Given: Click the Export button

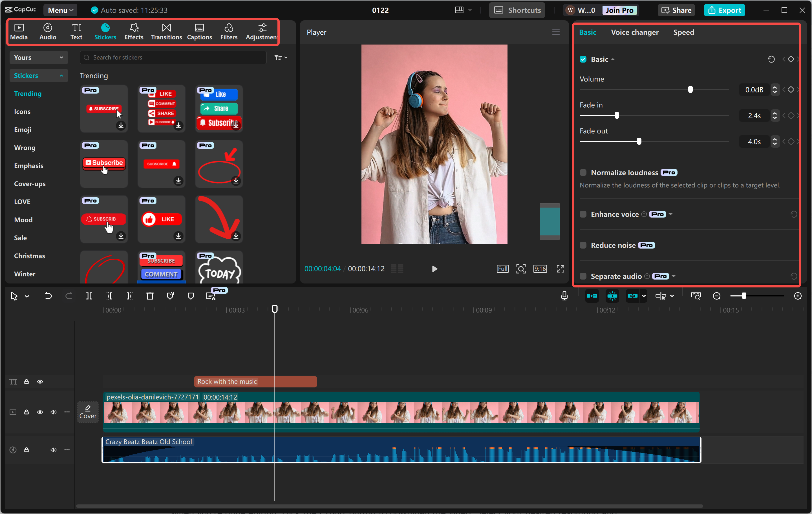Looking at the screenshot, I should pyautogui.click(x=724, y=10).
